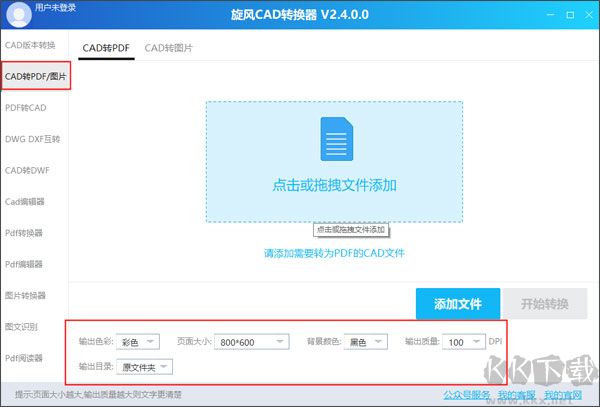Open the 输出质量 dropdown showing 100
600x407 pixels.
click(464, 342)
